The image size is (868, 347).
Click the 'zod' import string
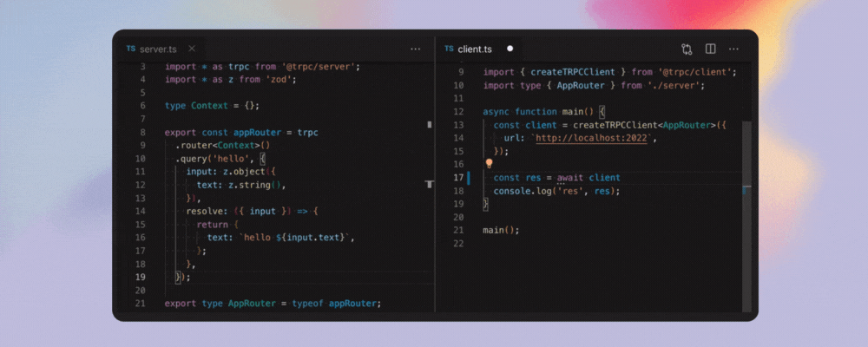279,80
